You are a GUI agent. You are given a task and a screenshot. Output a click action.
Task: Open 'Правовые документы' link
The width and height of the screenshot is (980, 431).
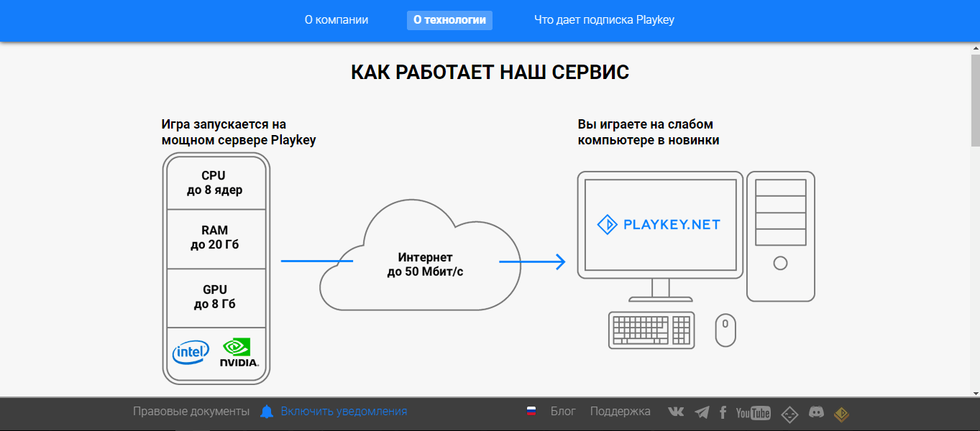[x=191, y=412]
